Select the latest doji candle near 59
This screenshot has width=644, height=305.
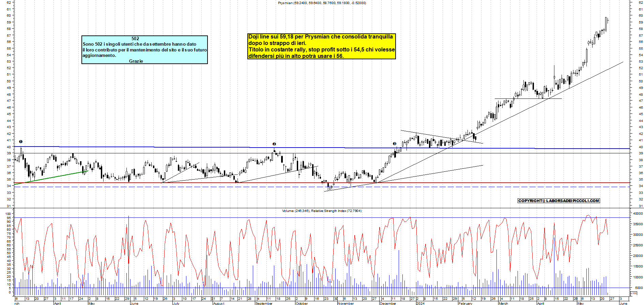608,21
